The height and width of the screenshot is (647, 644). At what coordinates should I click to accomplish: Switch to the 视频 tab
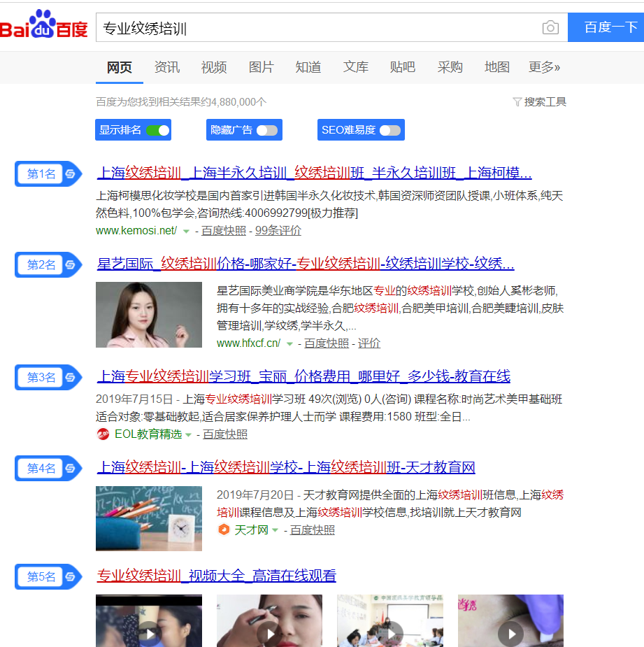click(x=214, y=67)
